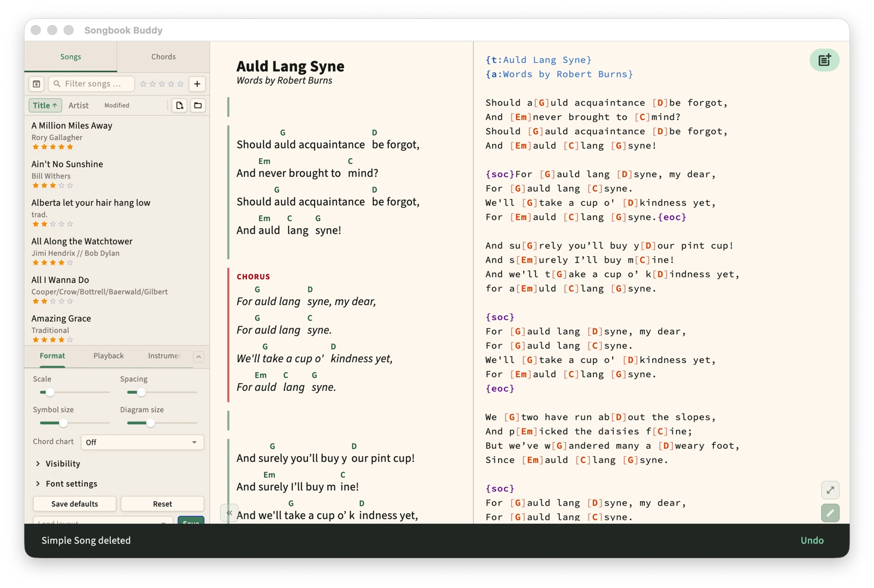Click the add note icon in the editor corner
Viewport: 874px width, 588px height.
point(824,60)
